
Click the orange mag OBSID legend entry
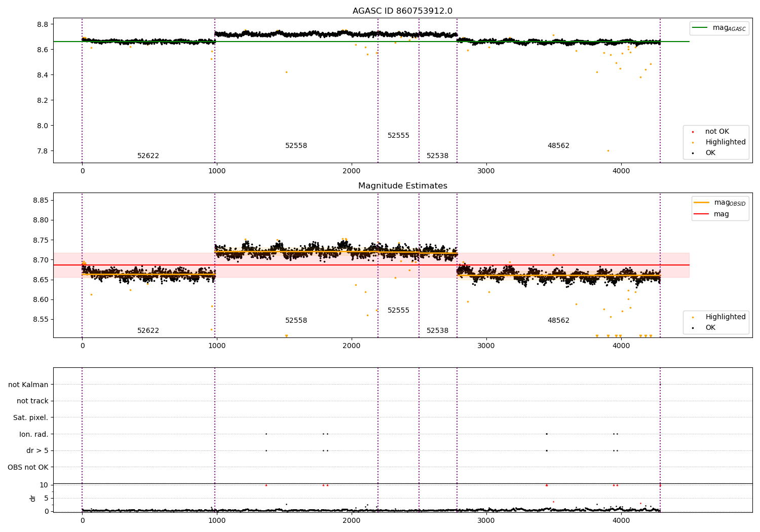(719, 203)
